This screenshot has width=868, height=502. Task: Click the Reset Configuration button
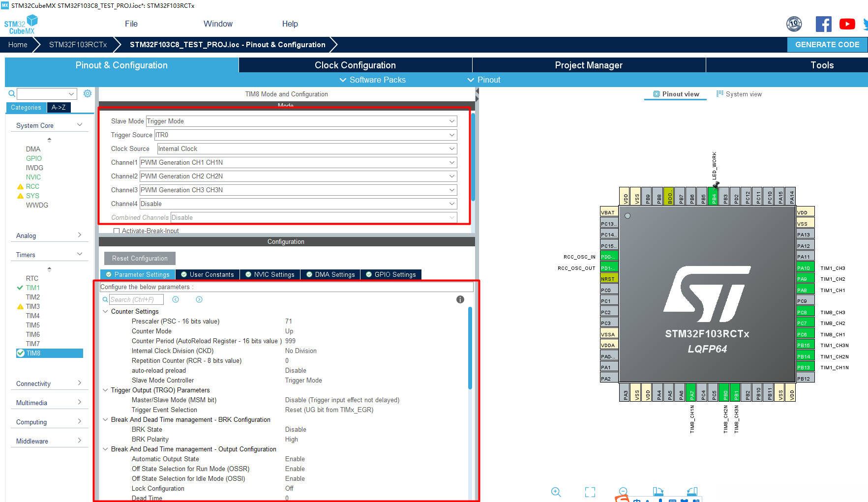pos(140,258)
